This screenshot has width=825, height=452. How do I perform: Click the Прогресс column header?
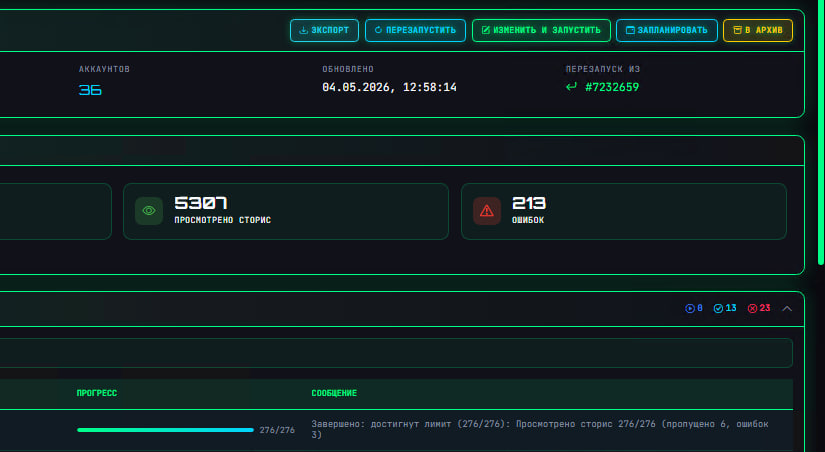coord(97,393)
